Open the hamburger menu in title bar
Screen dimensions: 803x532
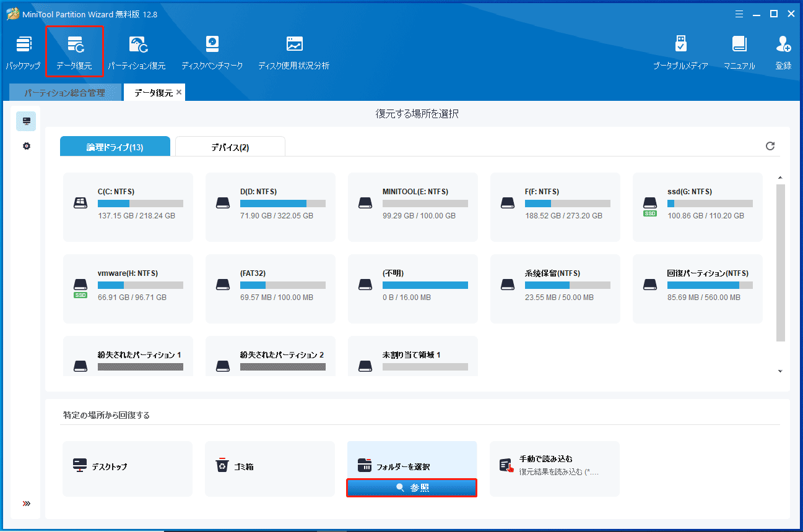[x=739, y=14]
